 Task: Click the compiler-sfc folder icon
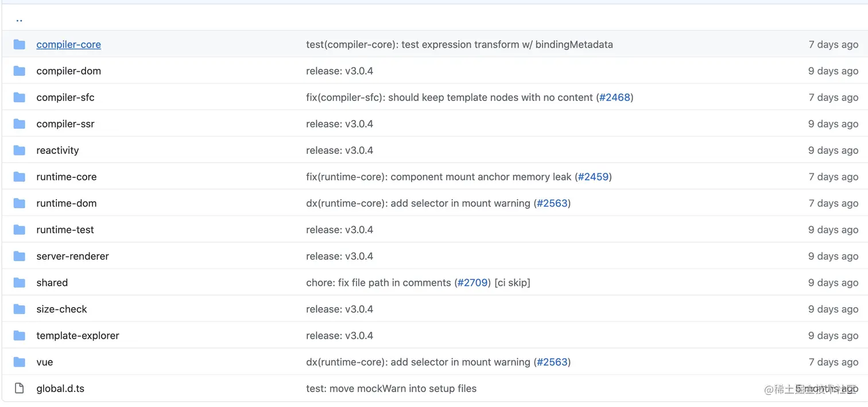[20, 98]
